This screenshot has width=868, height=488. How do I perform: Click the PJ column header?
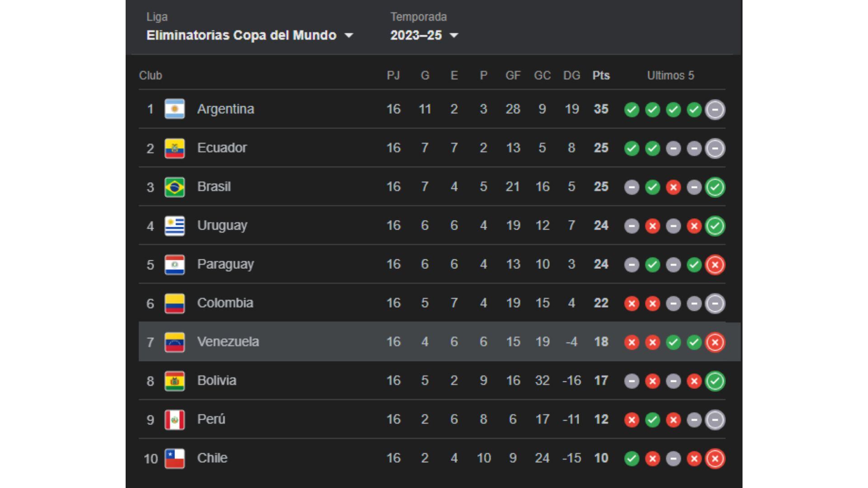394,75
